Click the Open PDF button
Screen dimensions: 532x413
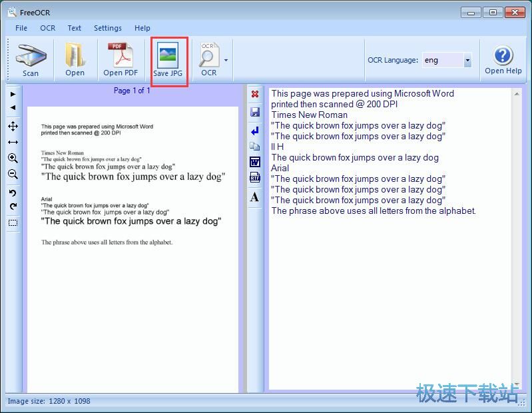pyautogui.click(x=121, y=60)
